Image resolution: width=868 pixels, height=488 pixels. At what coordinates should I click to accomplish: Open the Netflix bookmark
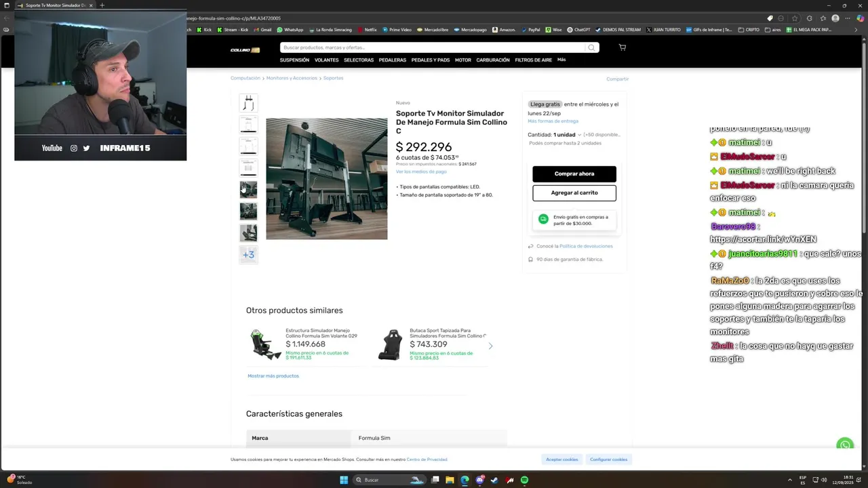coord(366,30)
